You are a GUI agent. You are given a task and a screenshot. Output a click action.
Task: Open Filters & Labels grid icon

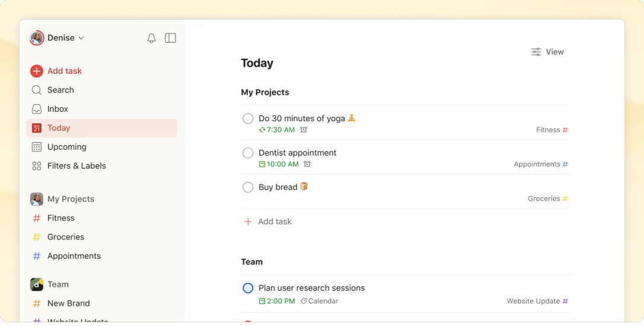tap(37, 166)
